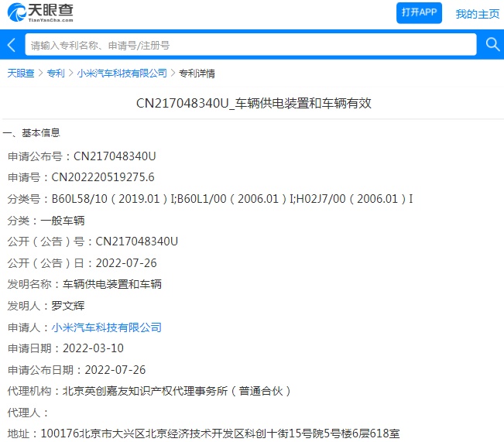Click the 地址 100176北京市大兴区 line
Viewport: 504px width, 442px height.
204,433
